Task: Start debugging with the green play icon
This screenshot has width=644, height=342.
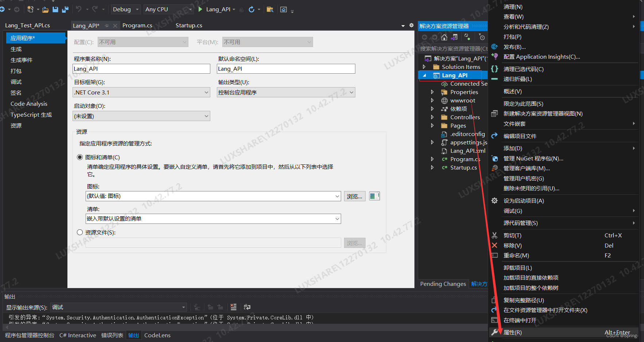Action: tap(200, 9)
